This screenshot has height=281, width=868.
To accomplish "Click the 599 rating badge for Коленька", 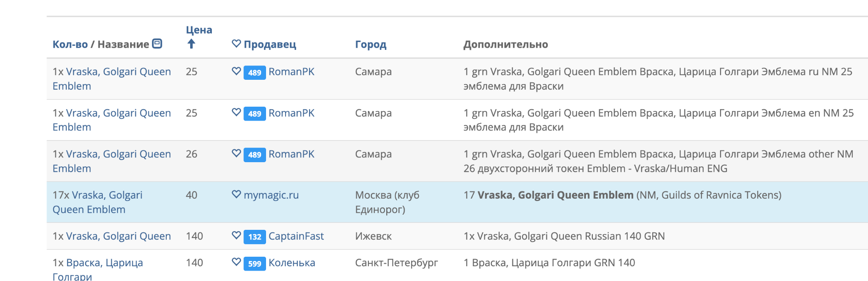I will [255, 263].
